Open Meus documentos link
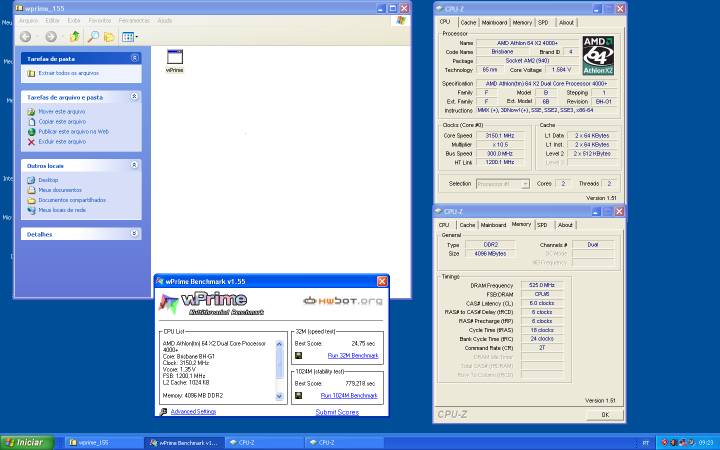Image resolution: width=720 pixels, height=450 pixels. pos(60,190)
